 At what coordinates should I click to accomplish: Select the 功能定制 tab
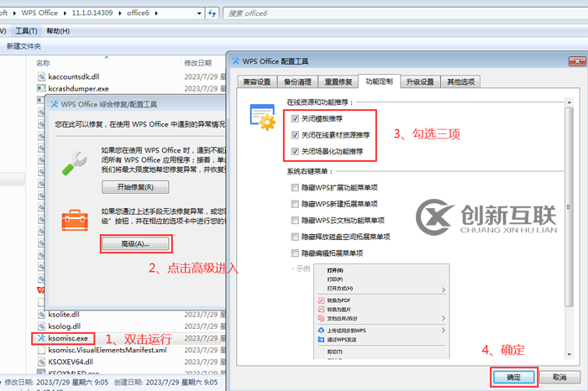point(379,81)
